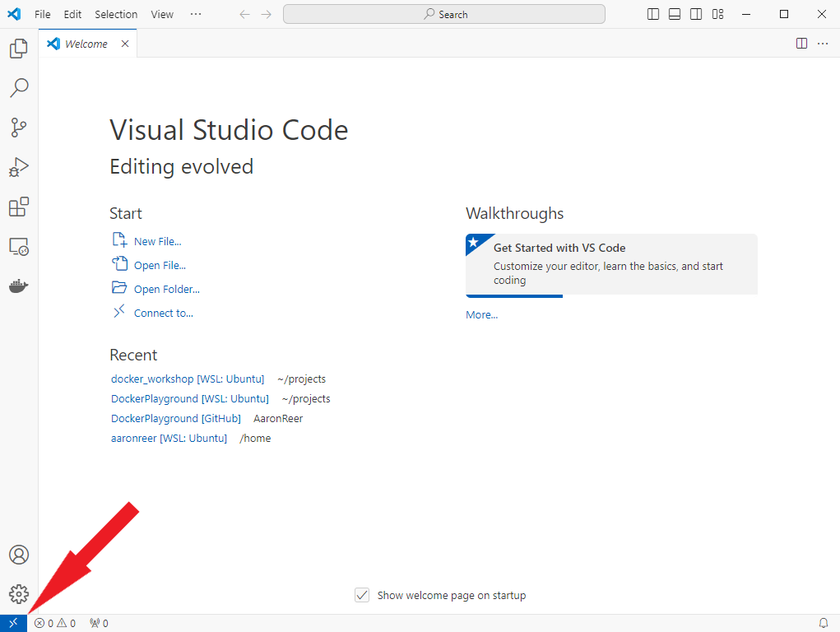840x632 pixels.
Task: Toggle the bottom panel layout button
Action: click(x=675, y=14)
